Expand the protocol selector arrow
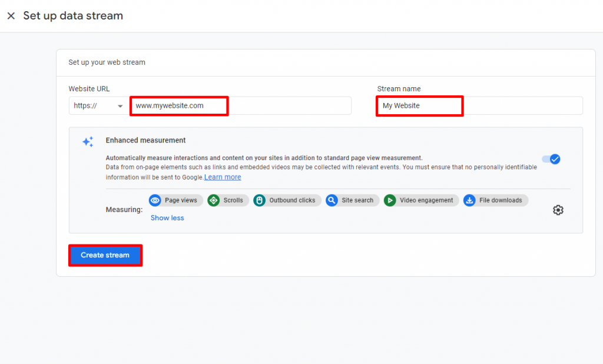Screen dimensions: 603x364 [x=121, y=105]
